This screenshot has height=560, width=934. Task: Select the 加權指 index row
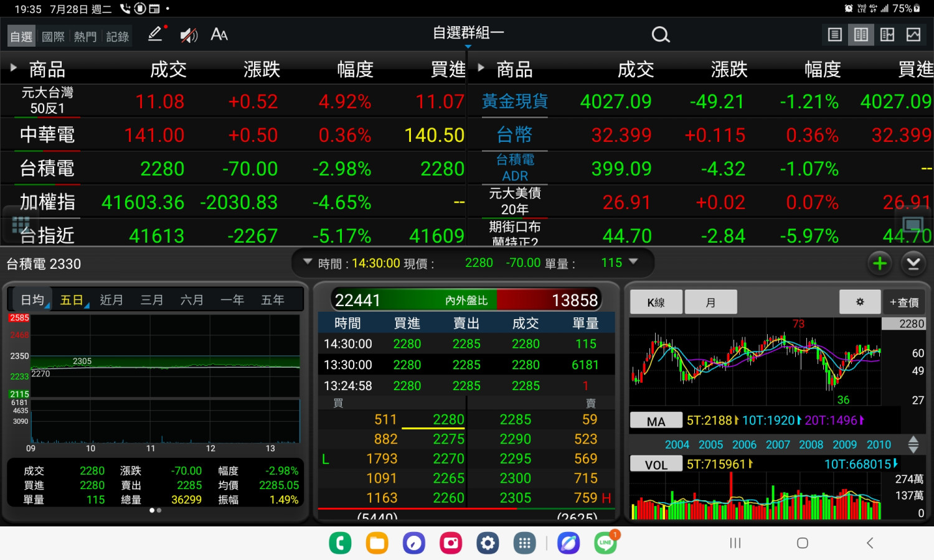(233, 202)
